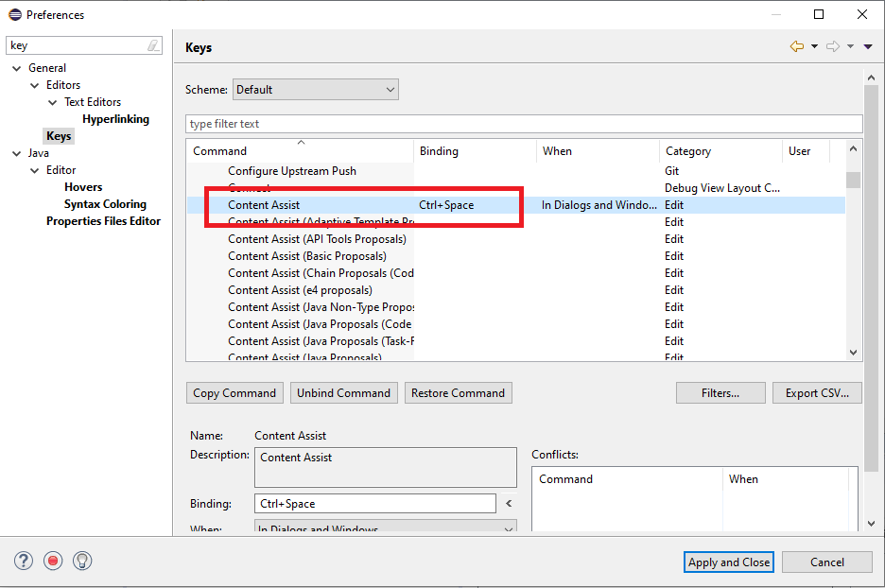
Task: Open help with the question mark icon
Action: (x=24, y=561)
